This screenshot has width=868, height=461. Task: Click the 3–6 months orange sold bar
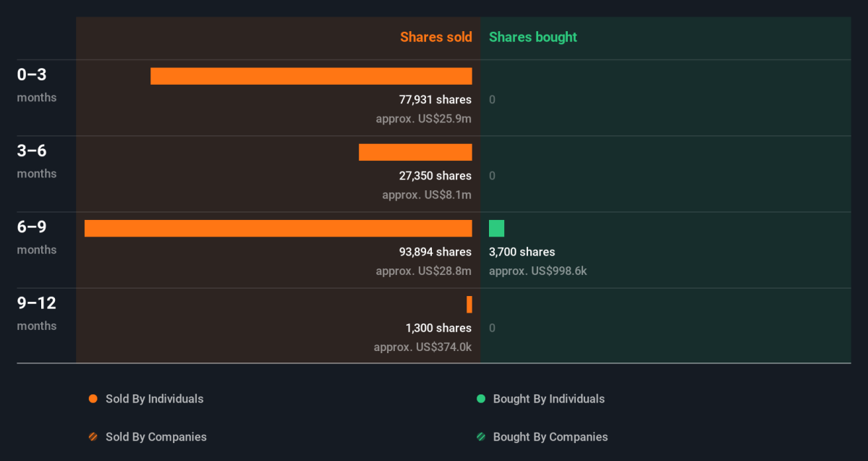click(415, 152)
